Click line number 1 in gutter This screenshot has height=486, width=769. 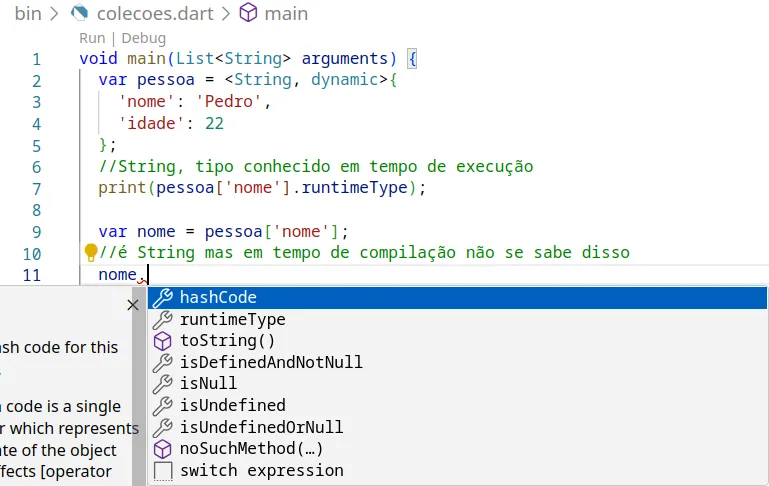tap(37, 59)
